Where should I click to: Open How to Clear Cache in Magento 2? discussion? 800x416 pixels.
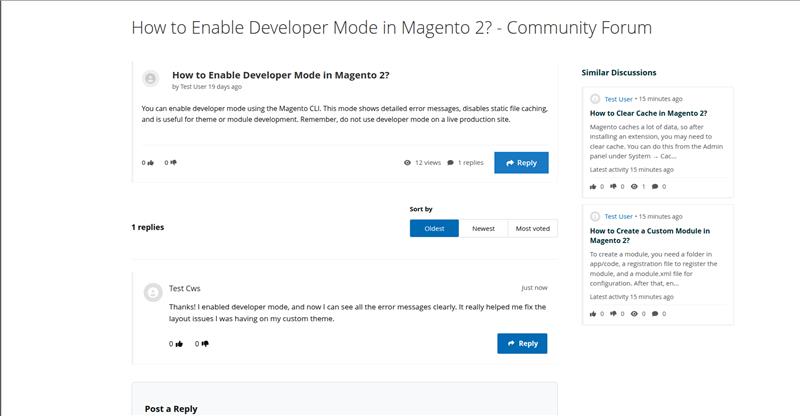(648, 113)
